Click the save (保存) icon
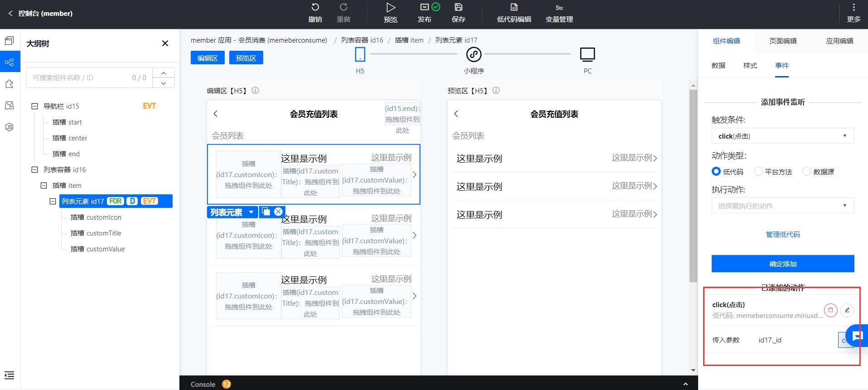Image resolution: width=868 pixels, height=390 pixels. [x=458, y=7]
